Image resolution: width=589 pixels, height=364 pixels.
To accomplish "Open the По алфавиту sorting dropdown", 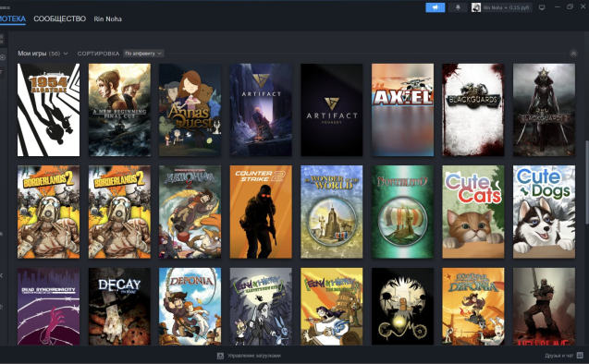I will tap(143, 54).
